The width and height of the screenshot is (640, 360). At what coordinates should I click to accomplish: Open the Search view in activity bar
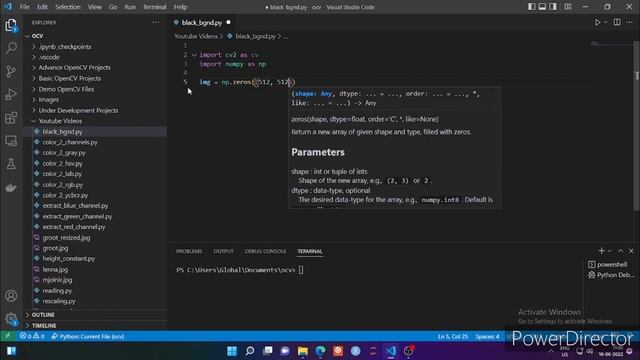(x=11, y=48)
